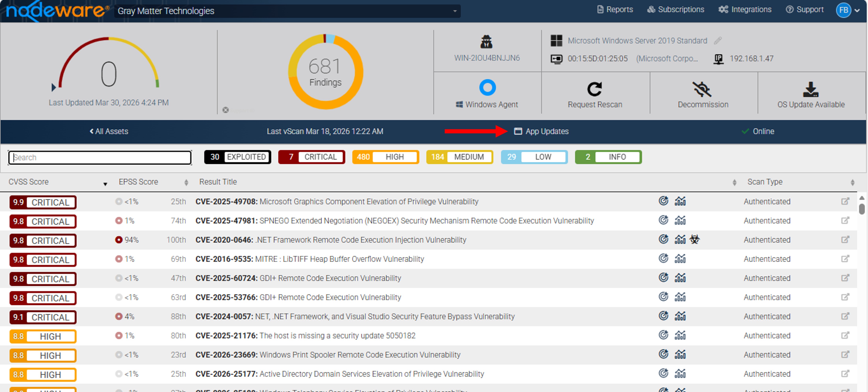Toggle the MEDIUM severity filter
This screenshot has height=392, width=868.
pos(460,157)
